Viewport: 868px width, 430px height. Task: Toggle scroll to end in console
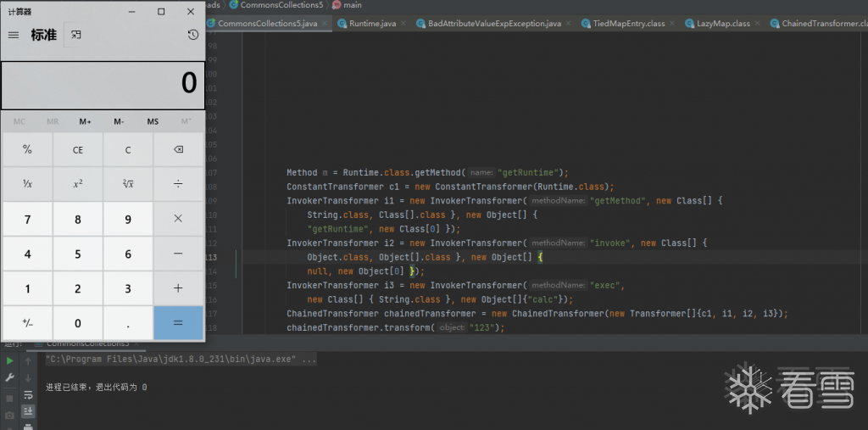tap(28, 411)
